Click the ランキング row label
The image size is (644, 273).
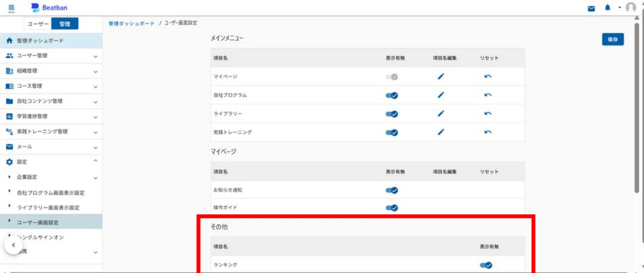[225, 265]
